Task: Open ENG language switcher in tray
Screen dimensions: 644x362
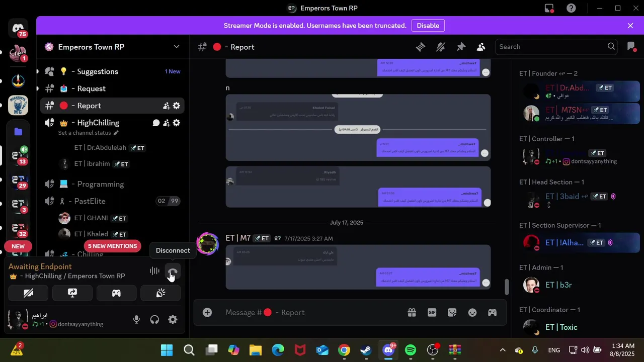Action: click(554, 350)
